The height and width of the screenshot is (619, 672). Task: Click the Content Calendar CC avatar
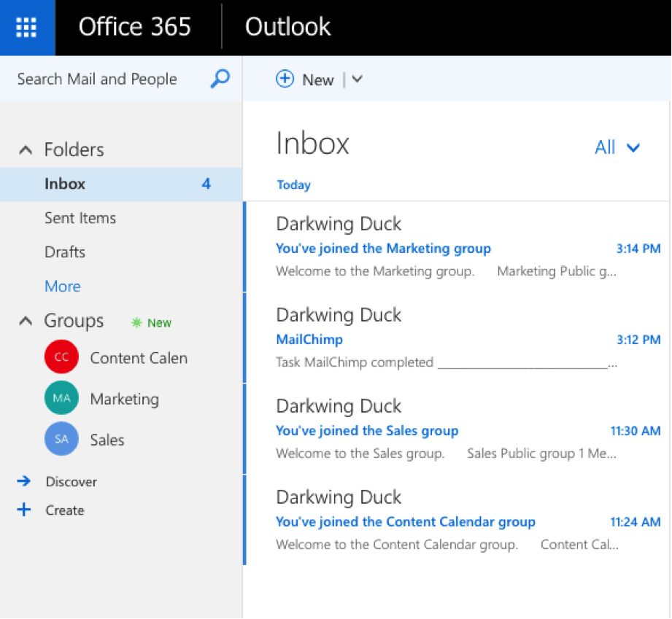pos(61,357)
